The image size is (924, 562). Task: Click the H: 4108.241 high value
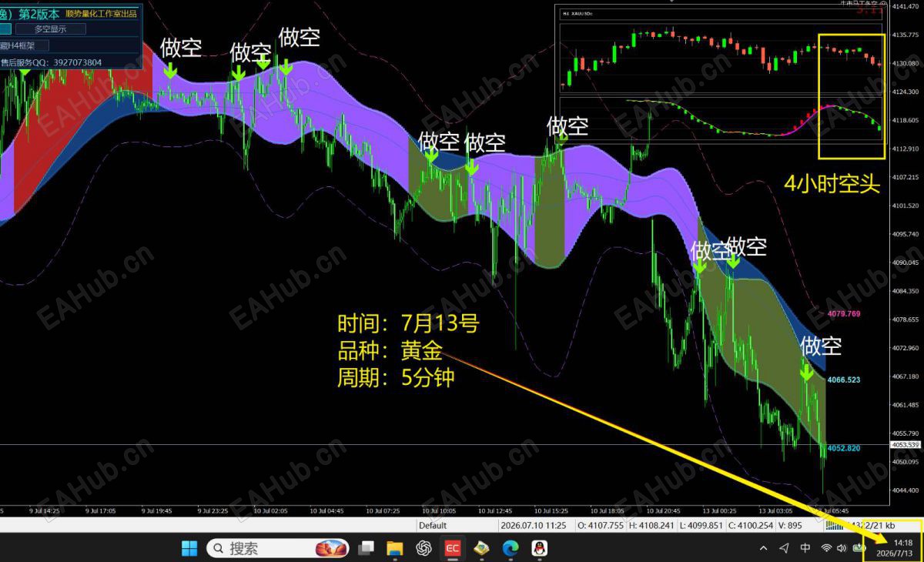(652, 526)
